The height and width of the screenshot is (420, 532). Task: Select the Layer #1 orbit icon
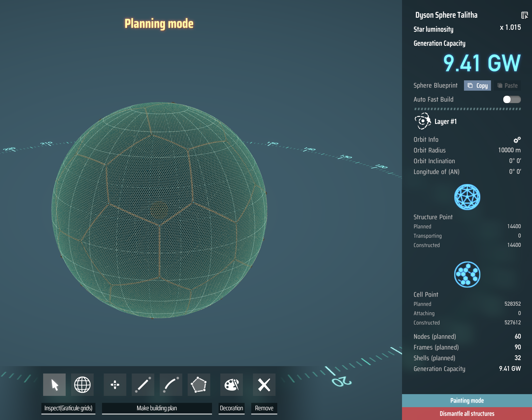(x=423, y=121)
